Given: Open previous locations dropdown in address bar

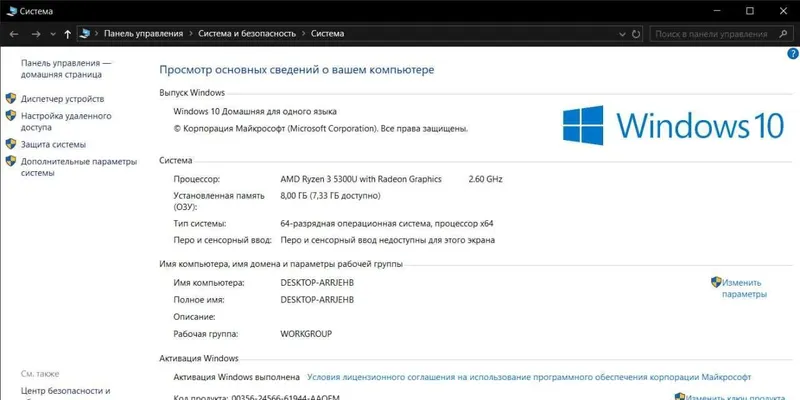Looking at the screenshot, I should coord(622,34).
